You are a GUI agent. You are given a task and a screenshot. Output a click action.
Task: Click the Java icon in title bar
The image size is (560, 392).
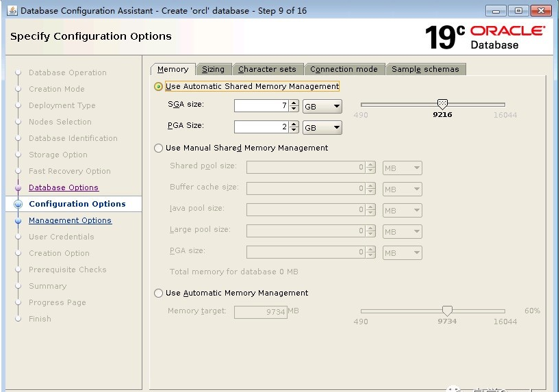12,10
